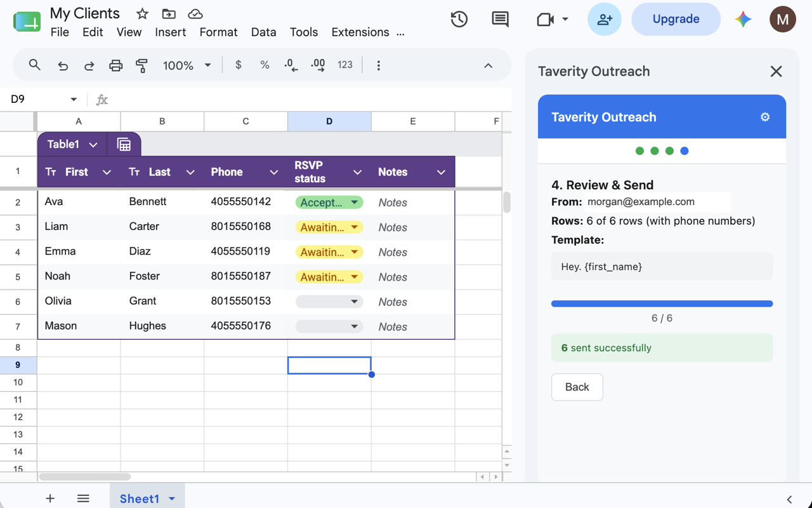This screenshot has height=508, width=812.
Task: Click the Upgrade button
Action: tap(676, 19)
